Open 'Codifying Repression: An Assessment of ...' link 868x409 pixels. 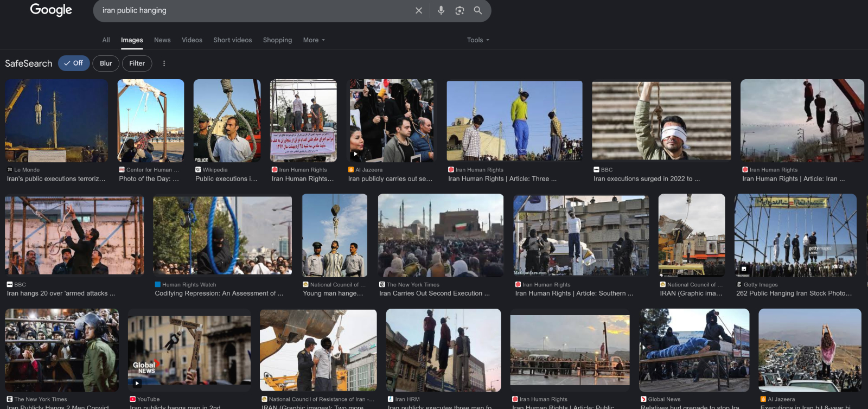(x=219, y=293)
